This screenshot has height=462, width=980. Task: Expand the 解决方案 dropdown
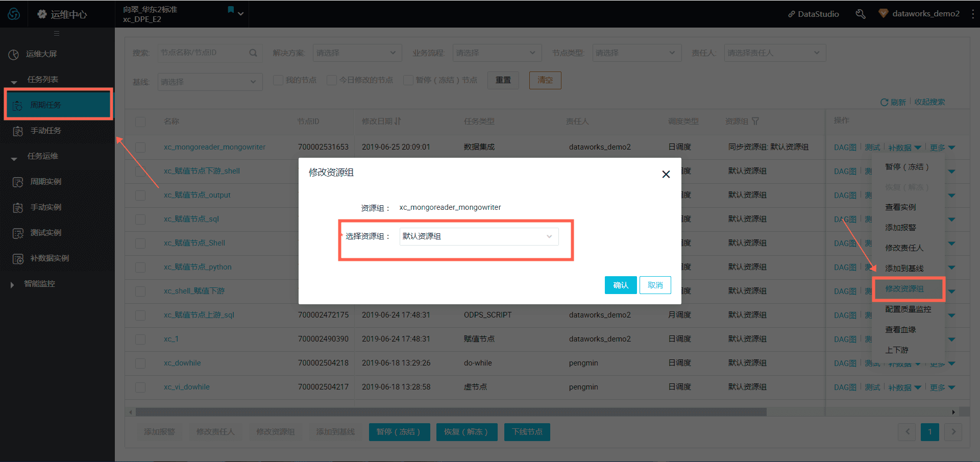pyautogui.click(x=357, y=53)
